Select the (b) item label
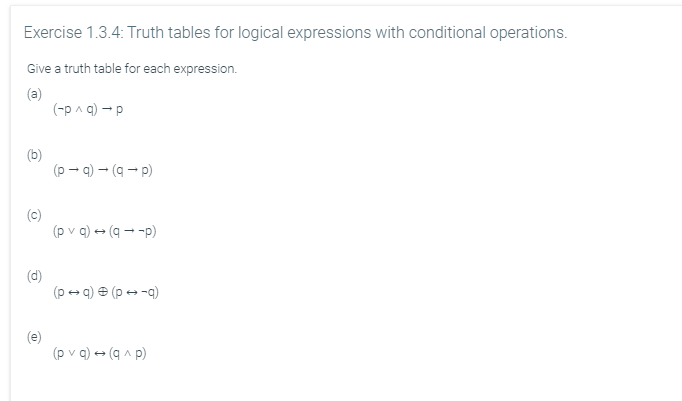Image resolution: width=682 pixels, height=401 pixels. (x=34, y=155)
